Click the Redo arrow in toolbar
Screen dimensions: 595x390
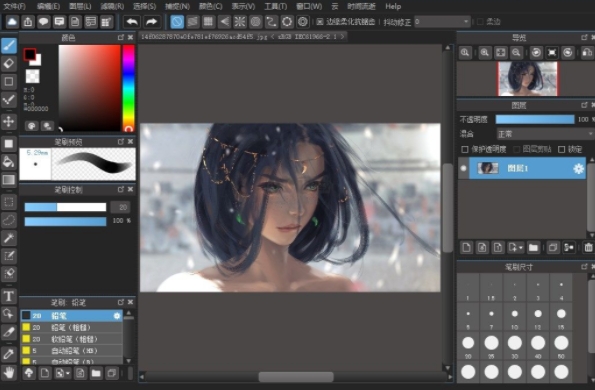tap(151, 22)
